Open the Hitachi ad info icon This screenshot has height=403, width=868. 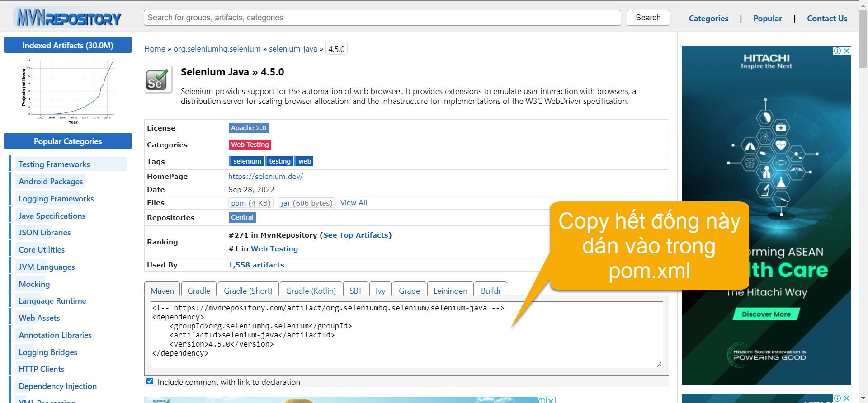click(x=838, y=51)
